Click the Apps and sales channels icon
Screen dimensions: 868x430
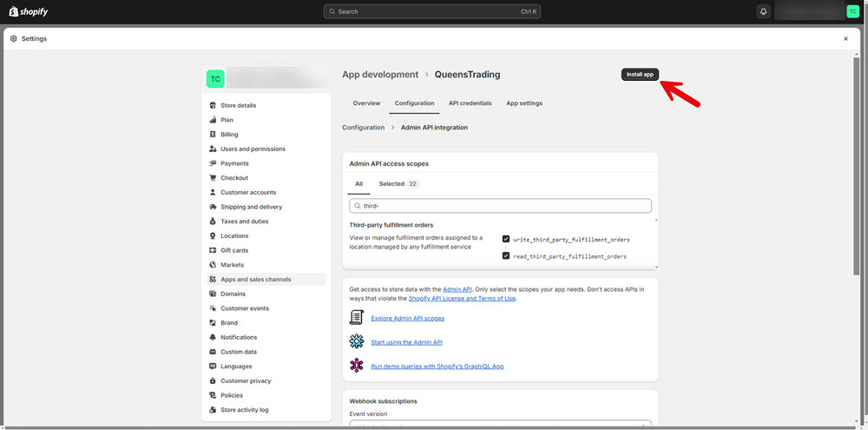click(213, 279)
